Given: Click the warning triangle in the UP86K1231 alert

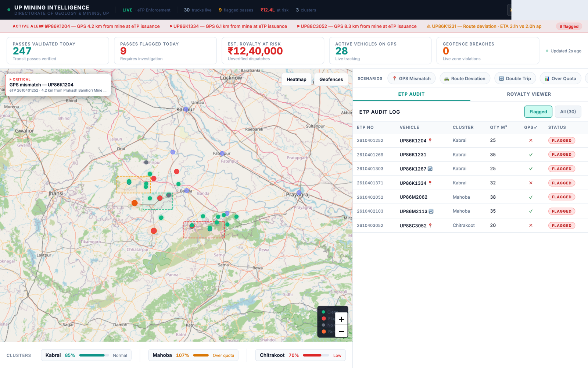Looking at the screenshot, I should coord(429,26).
